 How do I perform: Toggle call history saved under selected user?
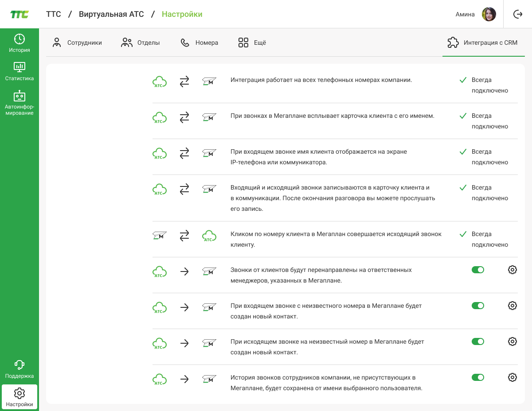tap(478, 377)
